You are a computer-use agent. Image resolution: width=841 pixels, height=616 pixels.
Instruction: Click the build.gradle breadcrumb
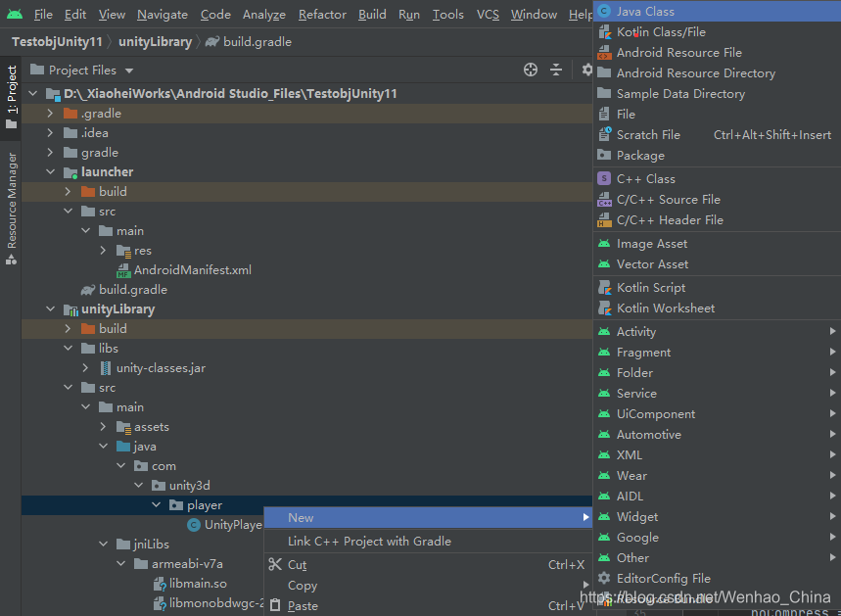pyautogui.click(x=249, y=42)
